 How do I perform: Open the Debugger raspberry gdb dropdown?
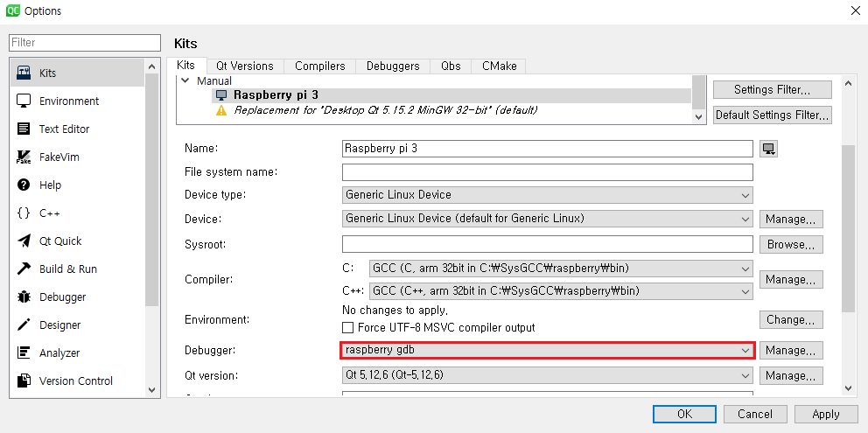click(x=548, y=350)
